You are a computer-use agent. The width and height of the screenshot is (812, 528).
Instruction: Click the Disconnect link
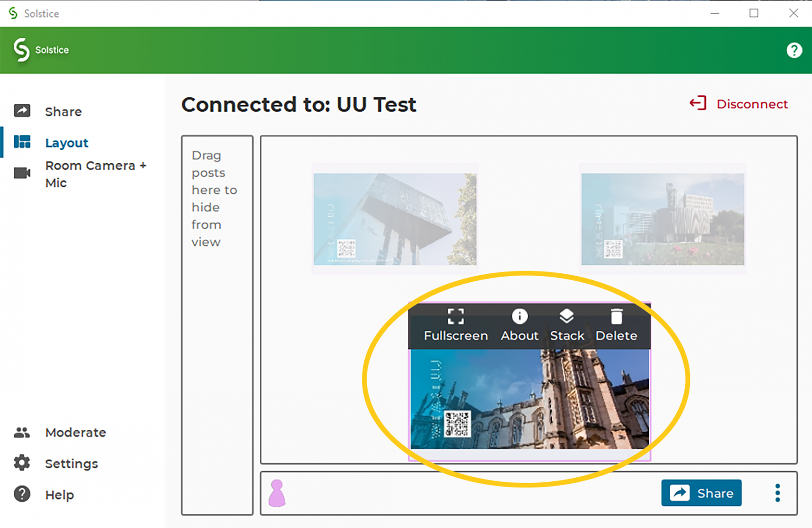(x=752, y=104)
